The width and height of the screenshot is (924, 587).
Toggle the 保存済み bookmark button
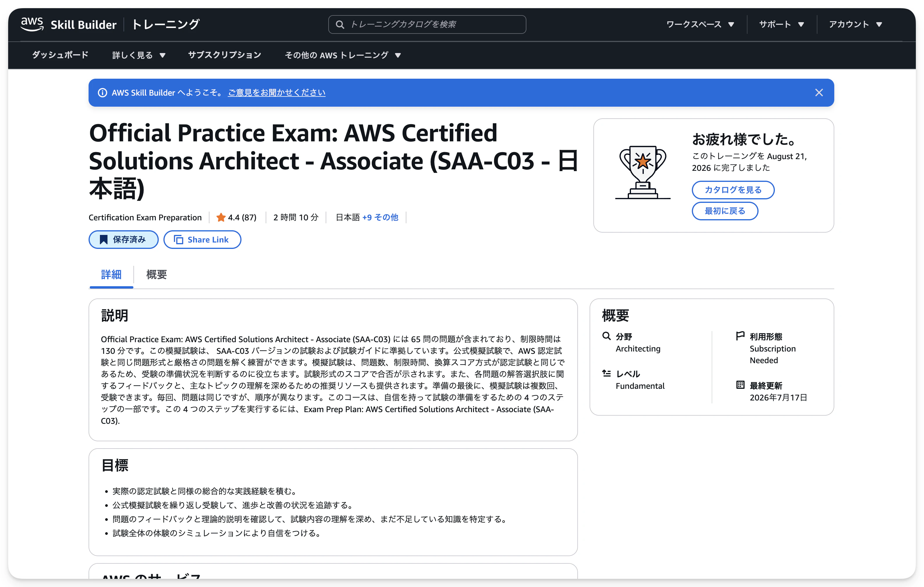tap(124, 240)
